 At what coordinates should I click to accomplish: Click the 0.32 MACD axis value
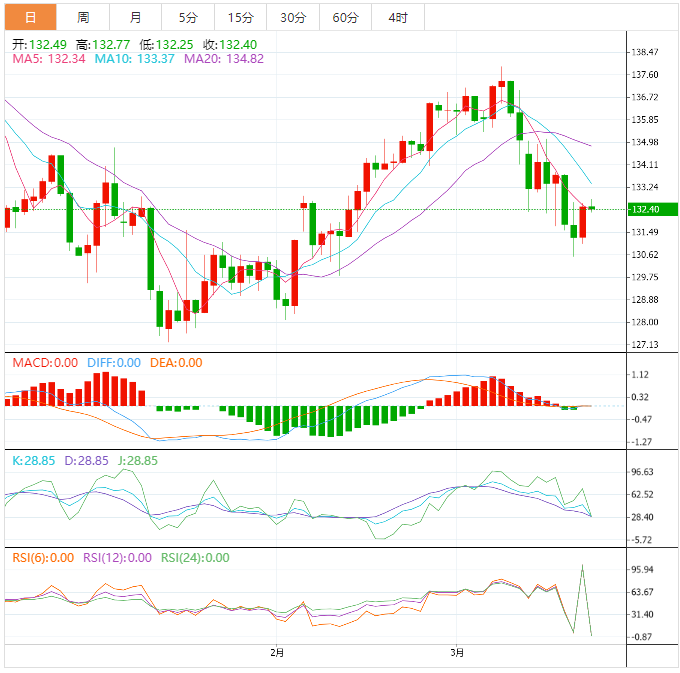(x=640, y=397)
